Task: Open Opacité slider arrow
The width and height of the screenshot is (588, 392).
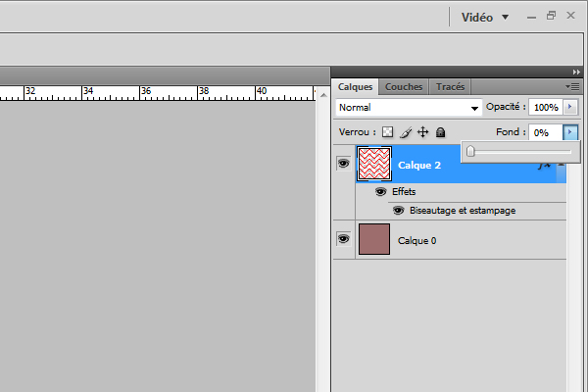Action: tap(570, 107)
